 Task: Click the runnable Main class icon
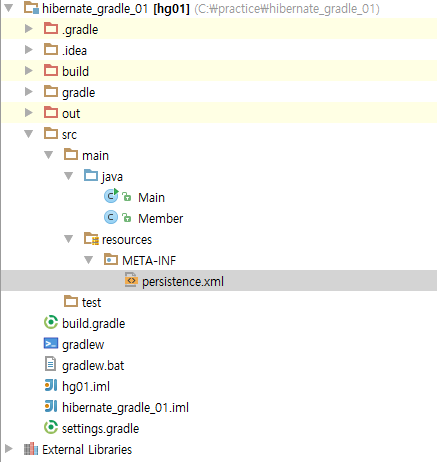[111, 196]
